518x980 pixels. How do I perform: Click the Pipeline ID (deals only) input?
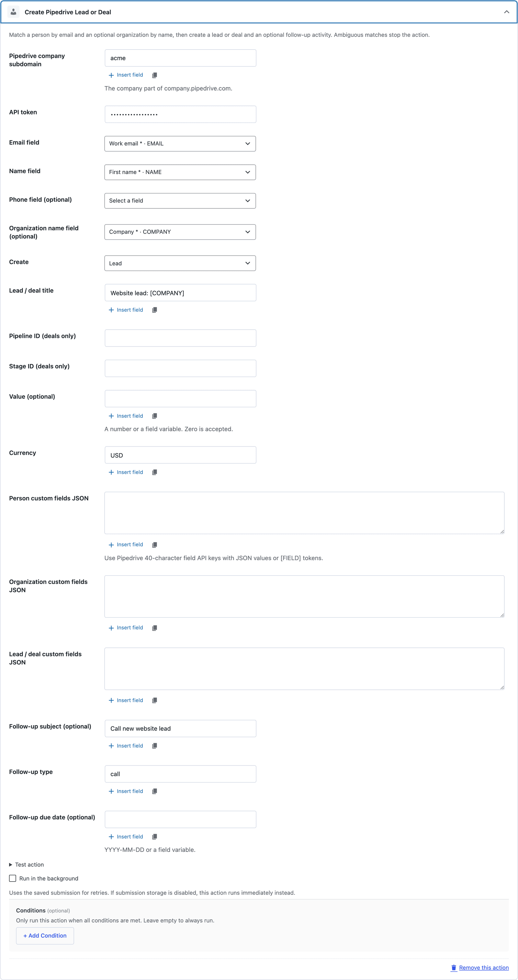(x=180, y=338)
